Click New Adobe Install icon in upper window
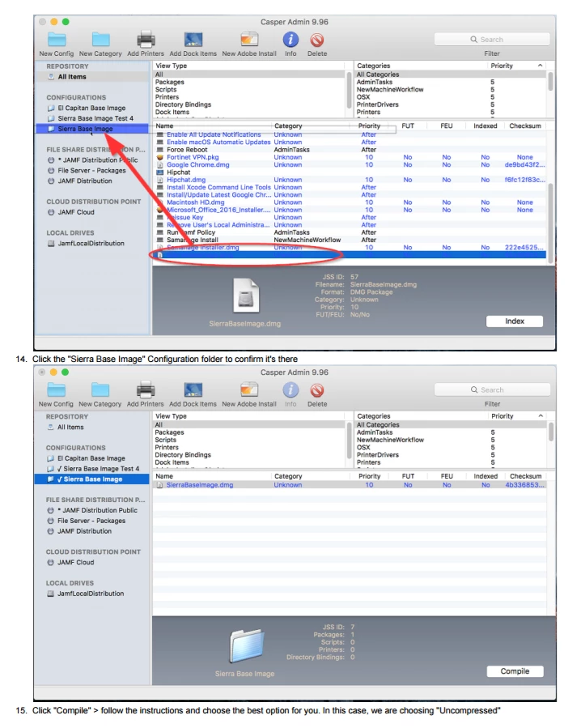 tap(249, 40)
